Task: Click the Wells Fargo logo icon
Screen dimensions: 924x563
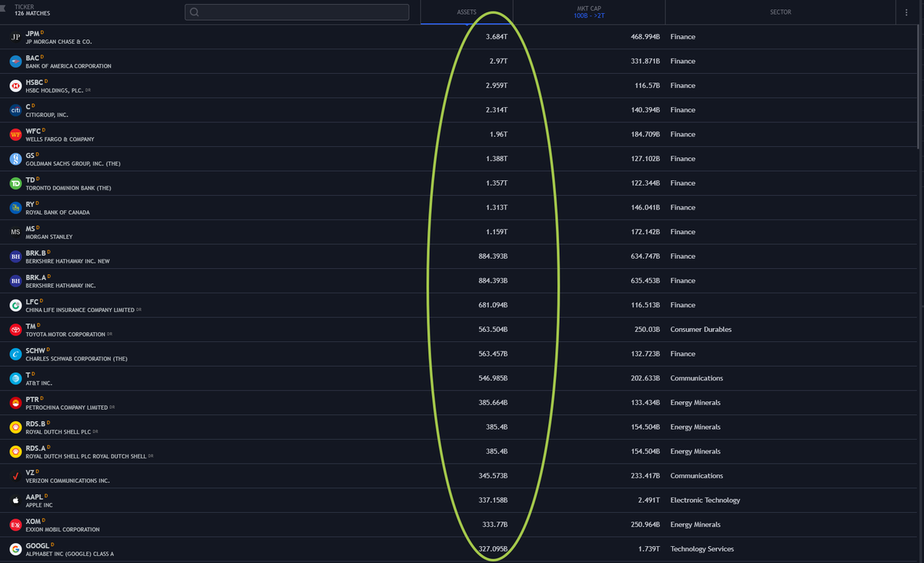Action: [15, 135]
